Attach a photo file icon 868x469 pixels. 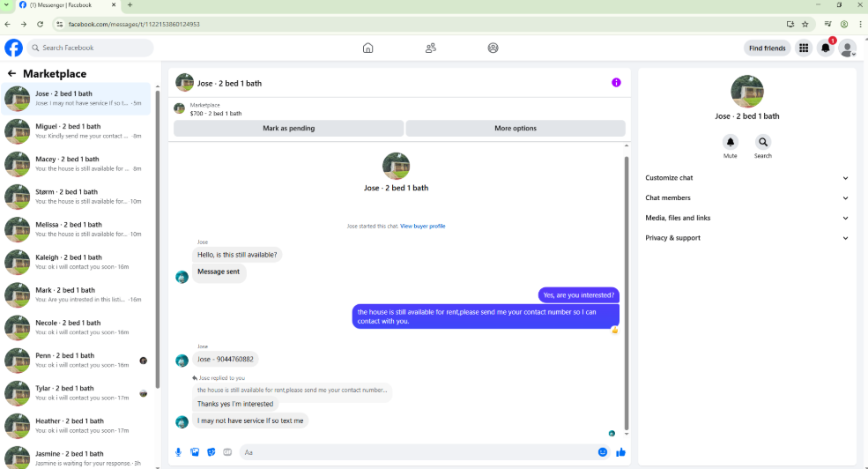click(195, 452)
